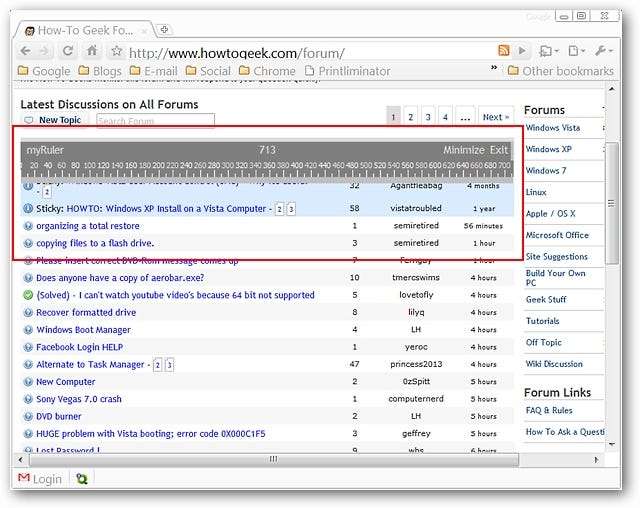Open the page menu dropdown
The width and height of the screenshot is (640, 508).
(576, 51)
